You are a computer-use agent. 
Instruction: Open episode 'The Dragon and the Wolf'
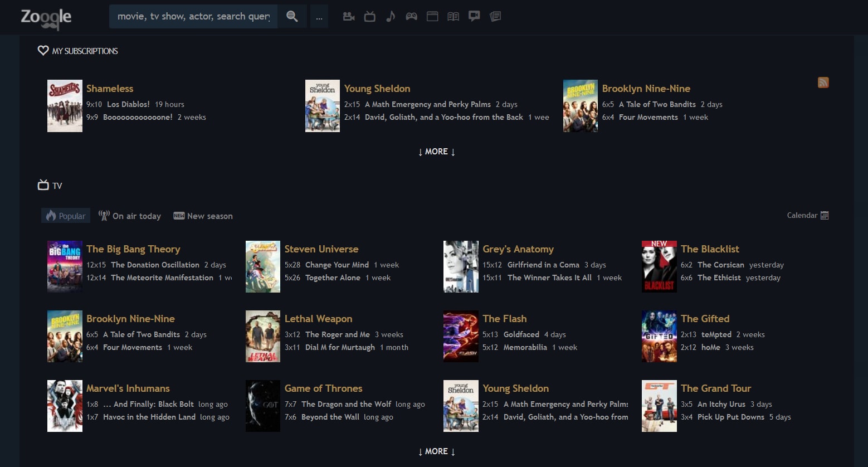(x=346, y=404)
